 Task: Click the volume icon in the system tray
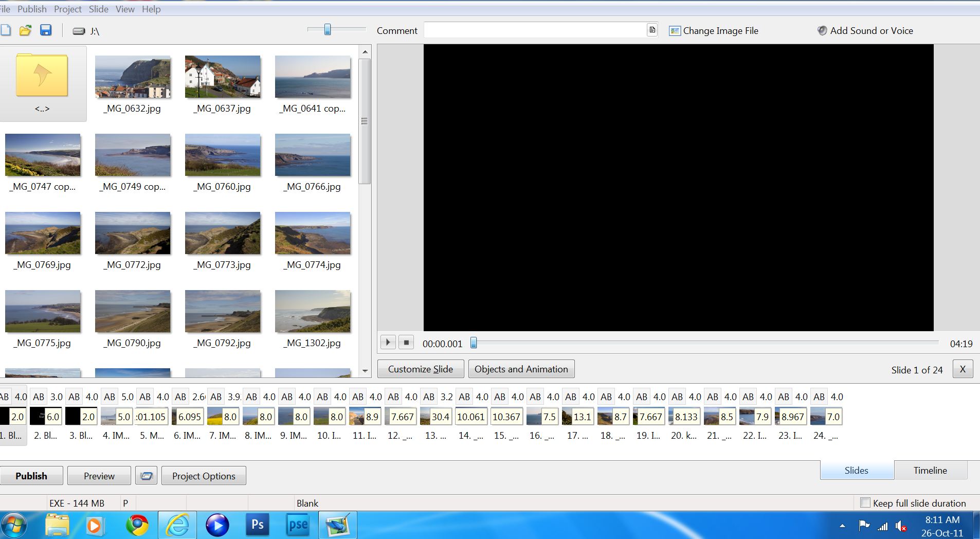coord(900,526)
